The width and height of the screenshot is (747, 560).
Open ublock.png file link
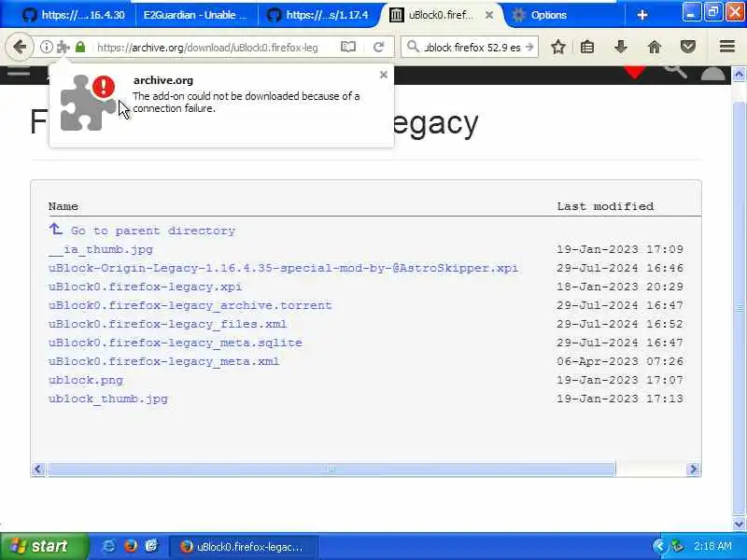tap(85, 380)
